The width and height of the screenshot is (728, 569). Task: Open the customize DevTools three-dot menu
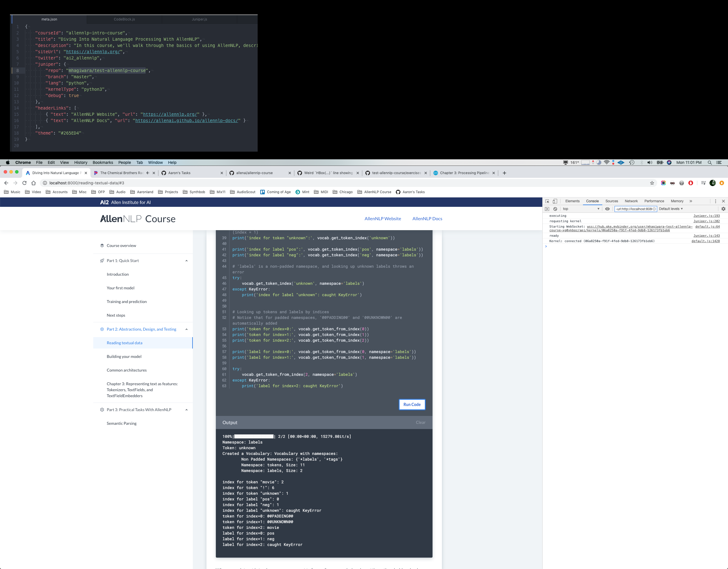click(x=716, y=201)
